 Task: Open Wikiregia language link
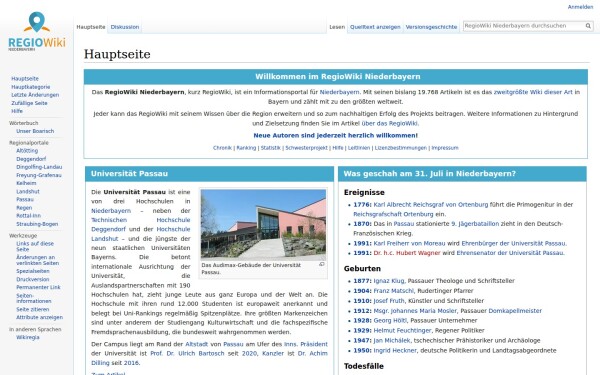point(28,337)
